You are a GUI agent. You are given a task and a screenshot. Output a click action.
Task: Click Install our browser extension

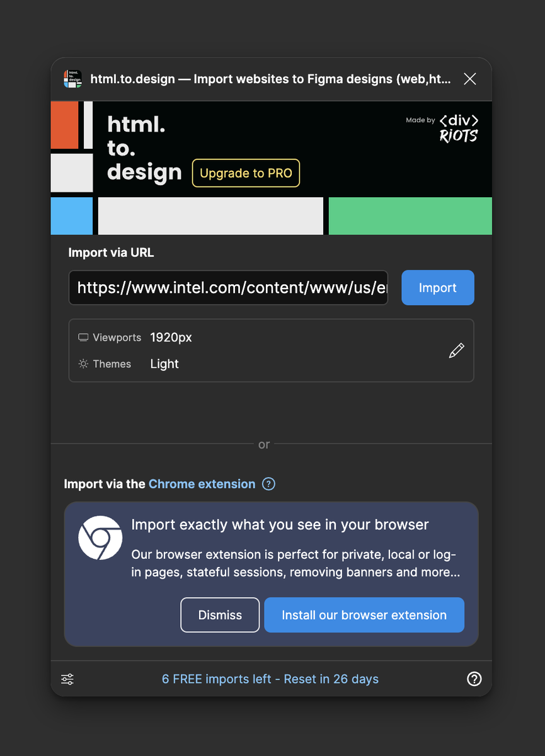364,615
